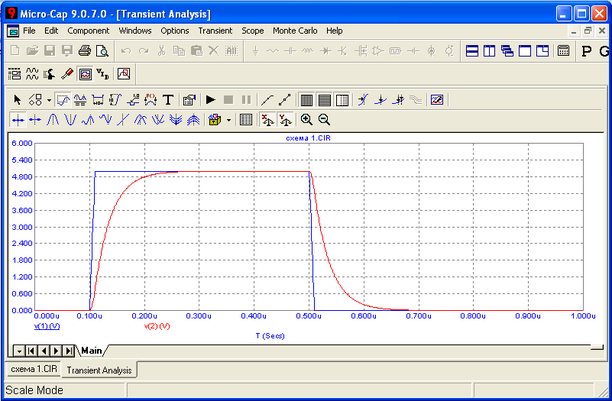Toggle the data points display button
Viewport: 612px width, 401px height.
[284, 99]
